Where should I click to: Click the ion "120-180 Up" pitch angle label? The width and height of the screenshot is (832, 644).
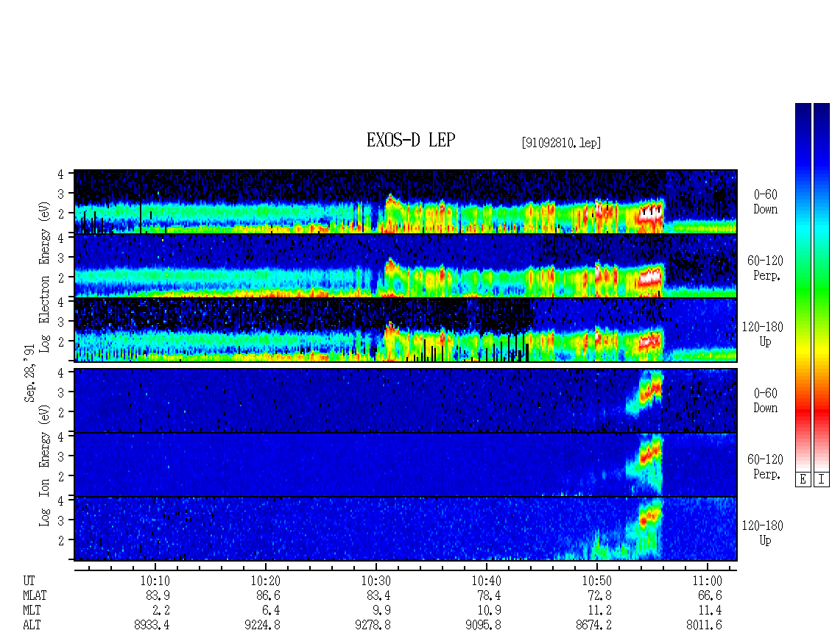coord(762,533)
